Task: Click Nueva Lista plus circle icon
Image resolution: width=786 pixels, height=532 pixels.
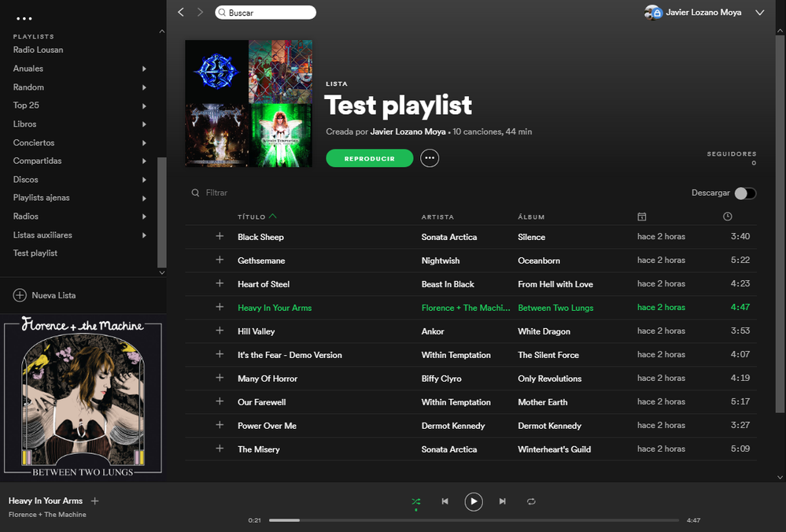Action: point(20,295)
